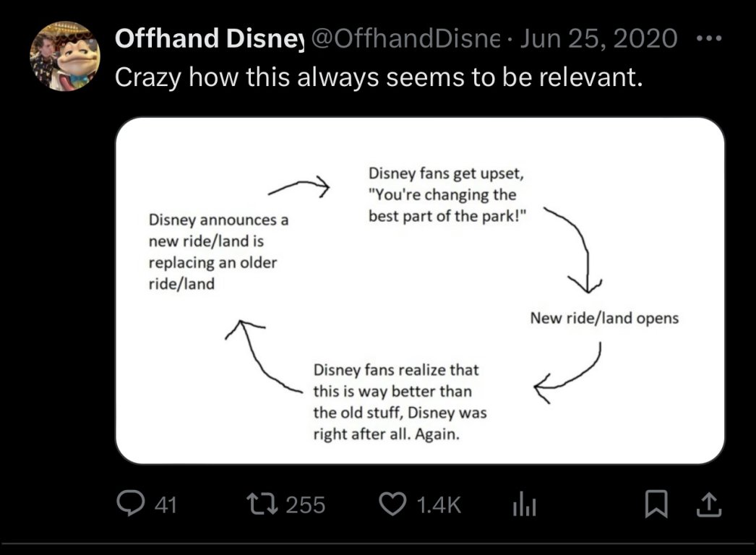Click the tweet text "Crazy how this always"
This screenshot has height=555, width=756.
tap(378, 77)
